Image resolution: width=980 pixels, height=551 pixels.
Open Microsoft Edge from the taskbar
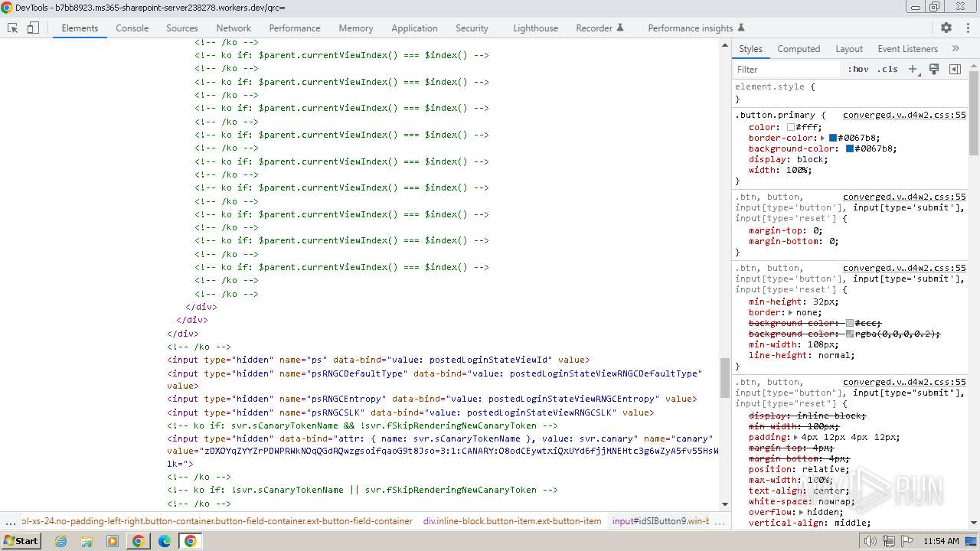point(165,541)
